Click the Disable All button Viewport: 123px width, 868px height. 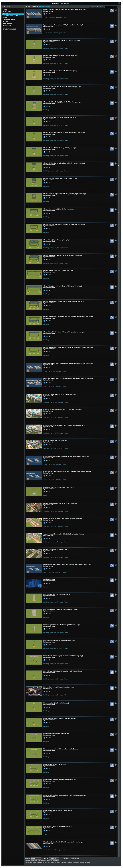pos(100,7)
